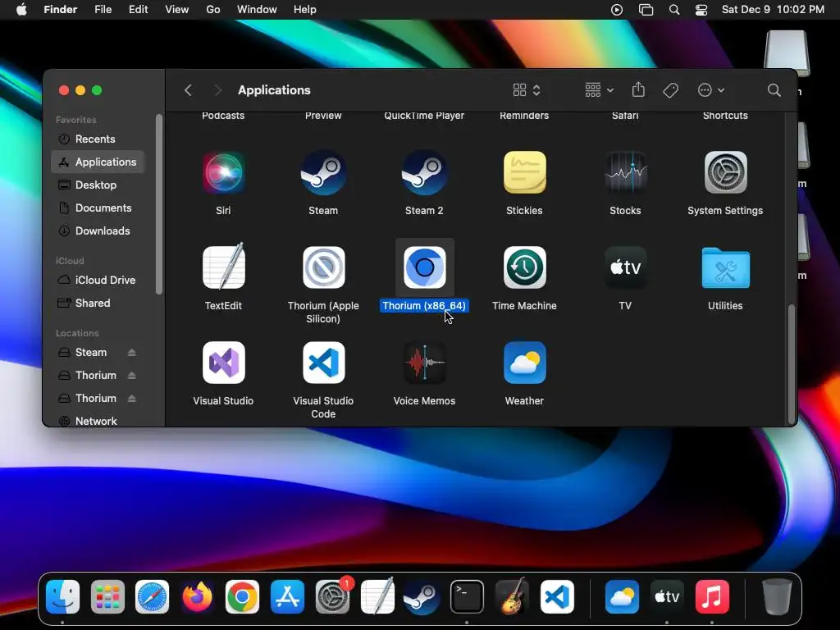This screenshot has width=840, height=630.
Task: Select Applications in the sidebar
Action: coord(98,162)
